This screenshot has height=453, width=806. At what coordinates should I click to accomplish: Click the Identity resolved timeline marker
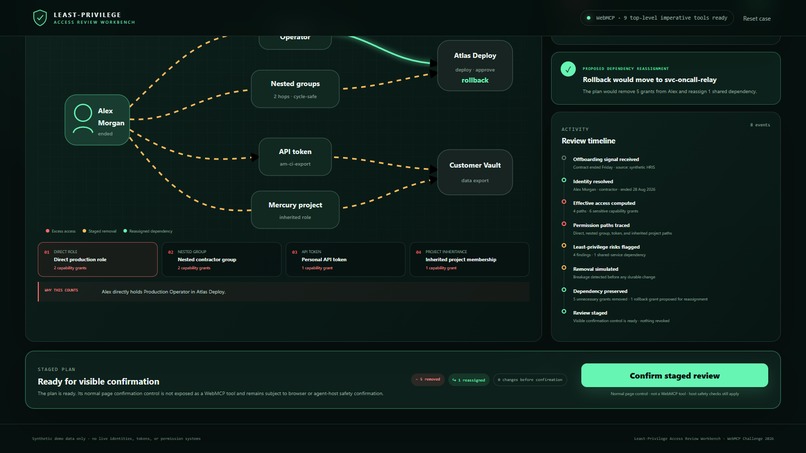pos(564,180)
